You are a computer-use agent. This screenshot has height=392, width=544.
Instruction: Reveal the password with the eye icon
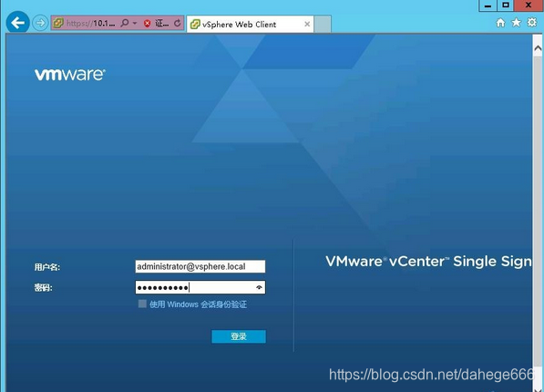[x=259, y=287]
